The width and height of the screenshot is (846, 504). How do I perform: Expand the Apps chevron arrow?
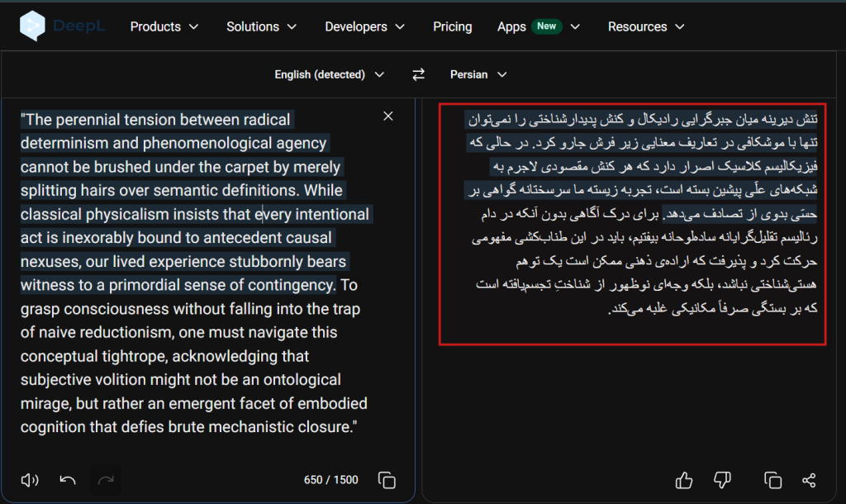coord(575,26)
